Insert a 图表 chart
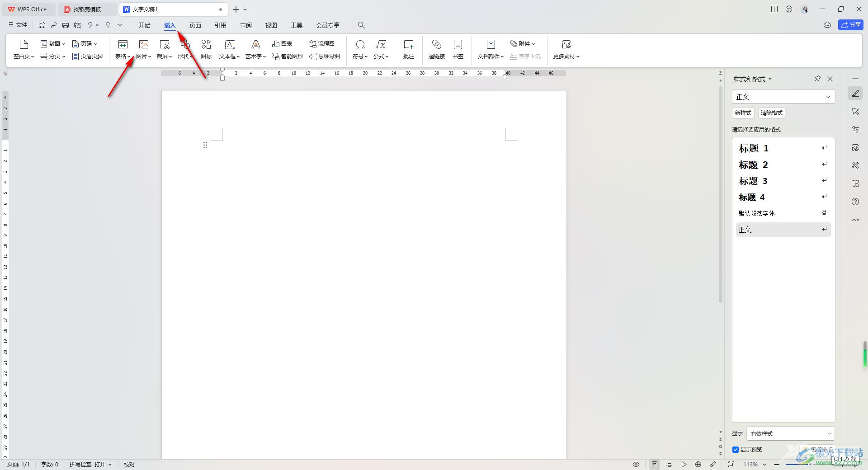Screen dimensions: 868x470 pos(282,44)
